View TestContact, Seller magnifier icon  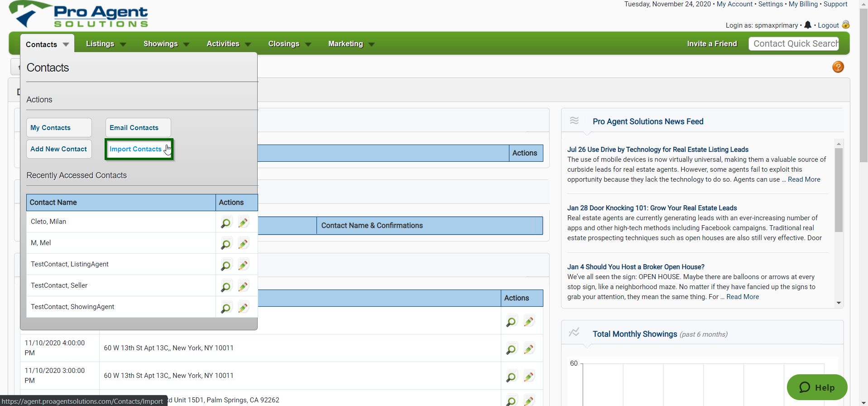pos(225,286)
